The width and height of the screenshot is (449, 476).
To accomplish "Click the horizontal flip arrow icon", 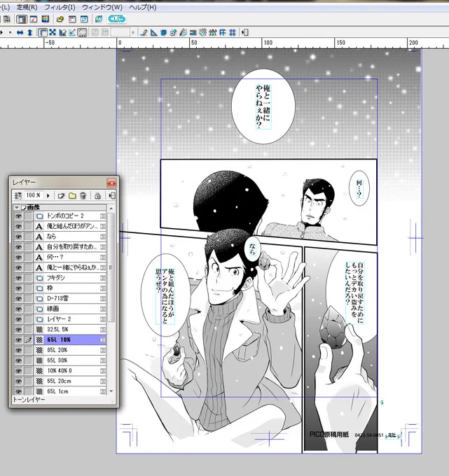I will point(20,32).
